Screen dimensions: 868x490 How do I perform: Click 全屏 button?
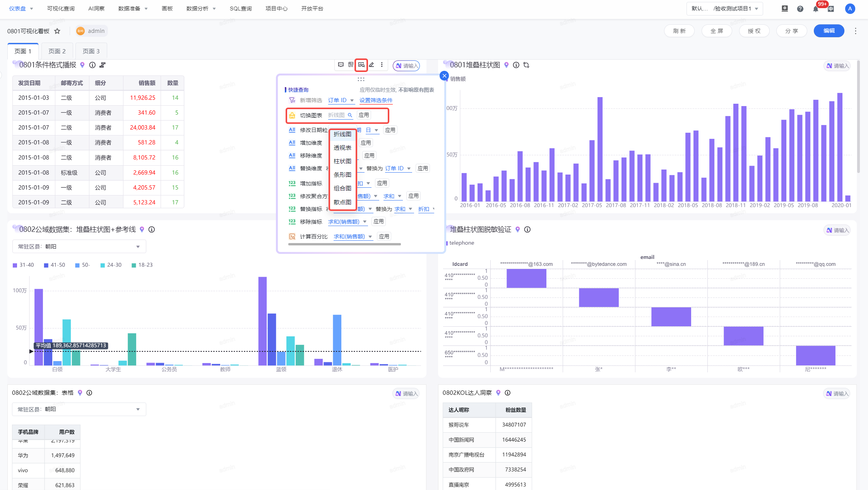717,31
